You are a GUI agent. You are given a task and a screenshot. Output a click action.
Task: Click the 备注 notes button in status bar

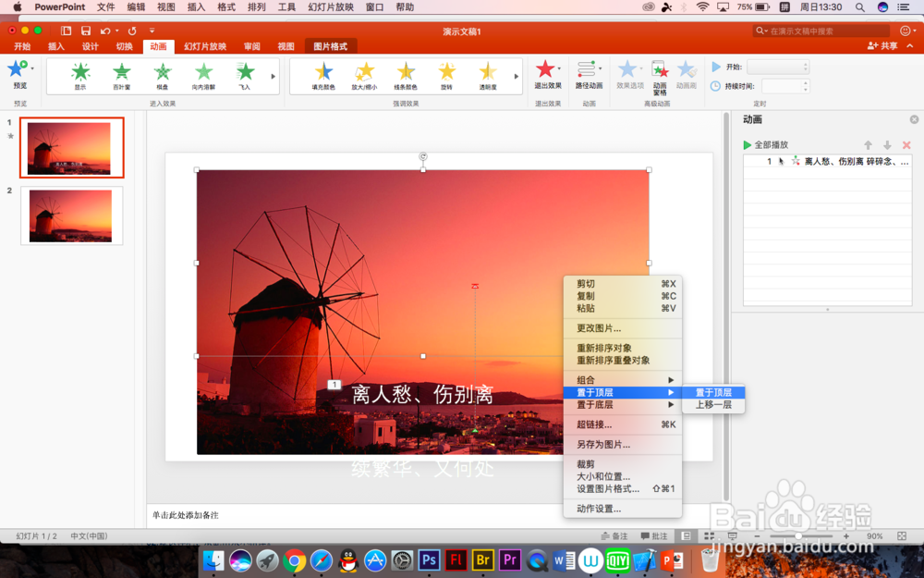614,536
